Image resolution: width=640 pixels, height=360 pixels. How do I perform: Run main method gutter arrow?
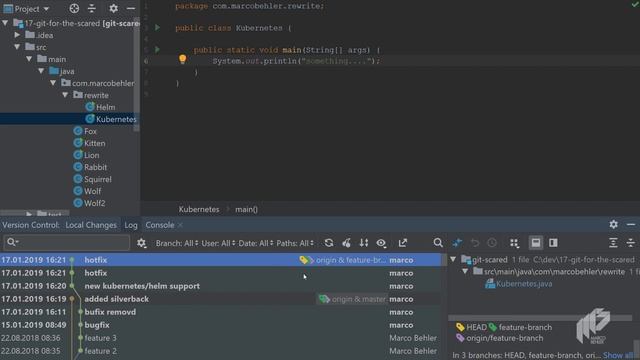pos(157,49)
